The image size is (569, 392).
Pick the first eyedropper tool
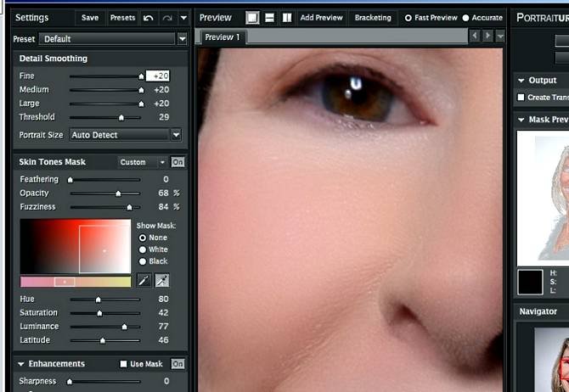coord(144,281)
